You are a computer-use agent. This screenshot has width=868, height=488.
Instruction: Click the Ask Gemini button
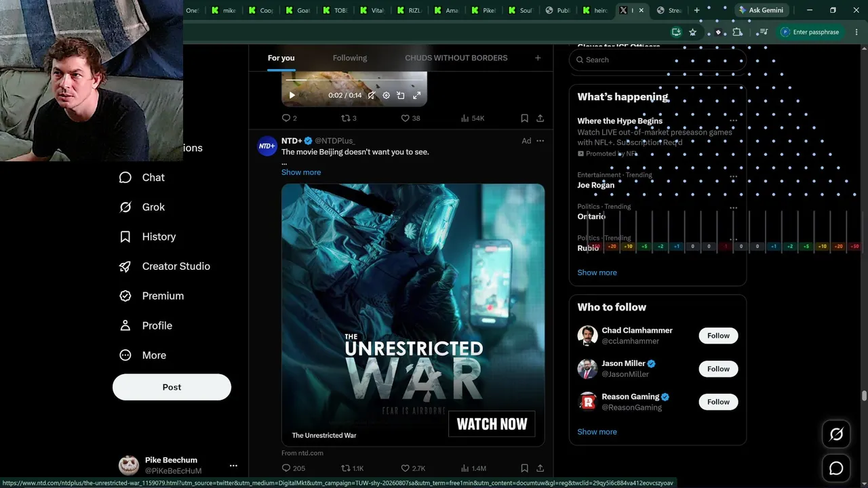click(x=760, y=10)
